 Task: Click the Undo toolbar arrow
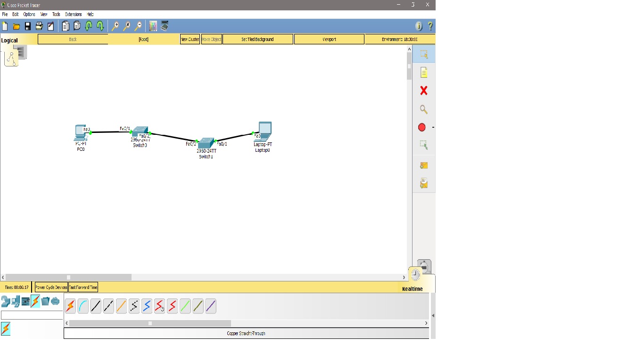point(90,26)
